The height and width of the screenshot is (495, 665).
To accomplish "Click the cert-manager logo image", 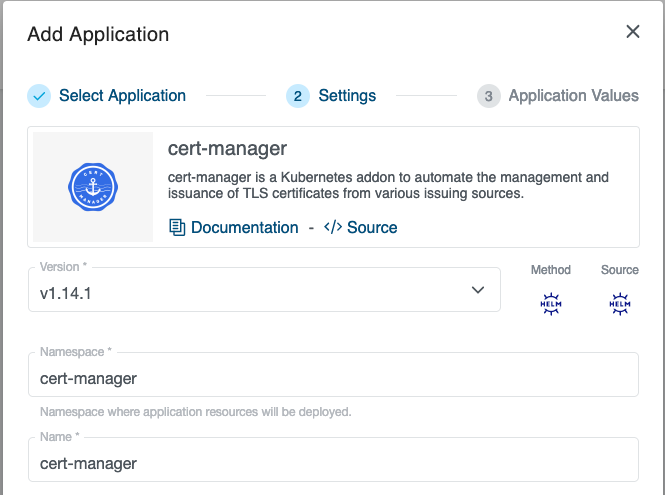I will tap(93, 187).
